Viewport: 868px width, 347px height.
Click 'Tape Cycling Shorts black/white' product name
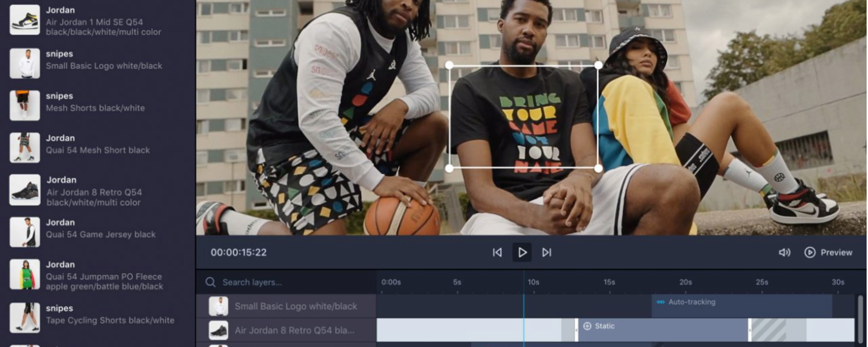pyautogui.click(x=110, y=320)
